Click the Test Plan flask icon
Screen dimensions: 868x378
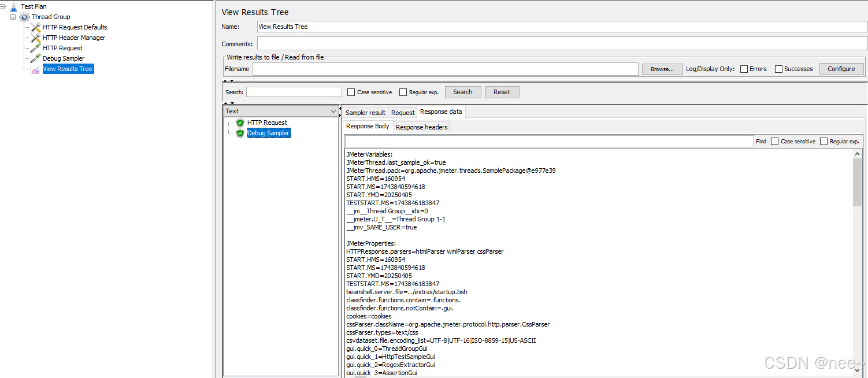[13, 6]
